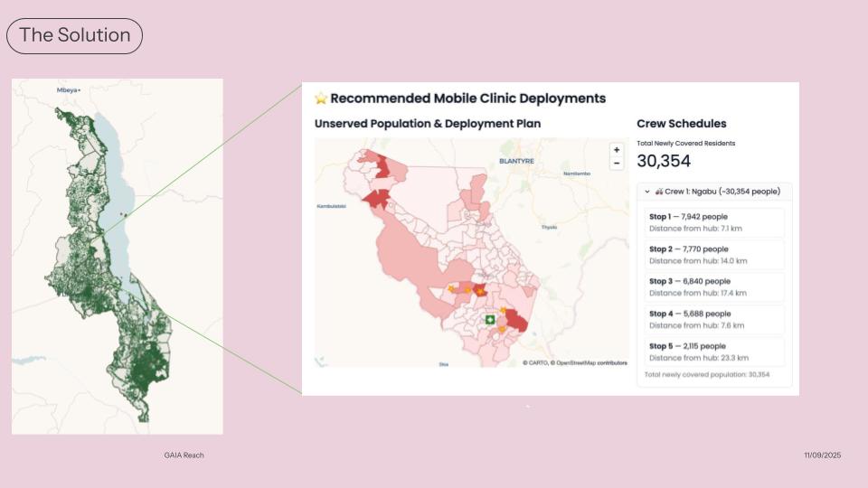
Task: Zoom in on the deployment map
Action: [616, 150]
